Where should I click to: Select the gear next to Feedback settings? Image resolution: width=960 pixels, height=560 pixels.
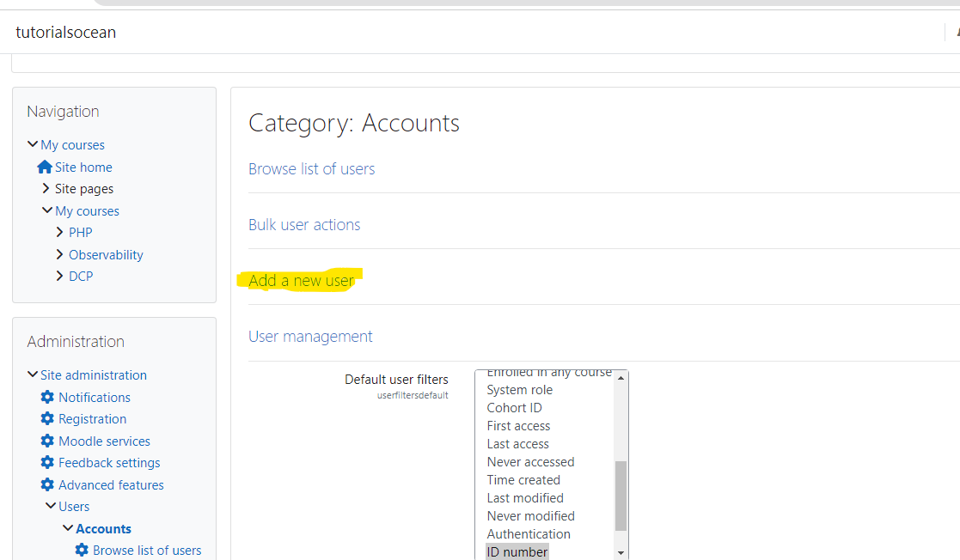coord(47,462)
